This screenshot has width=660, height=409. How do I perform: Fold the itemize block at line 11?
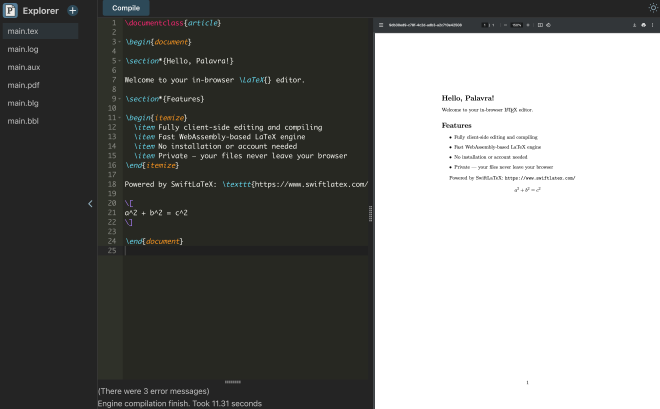(x=121, y=118)
